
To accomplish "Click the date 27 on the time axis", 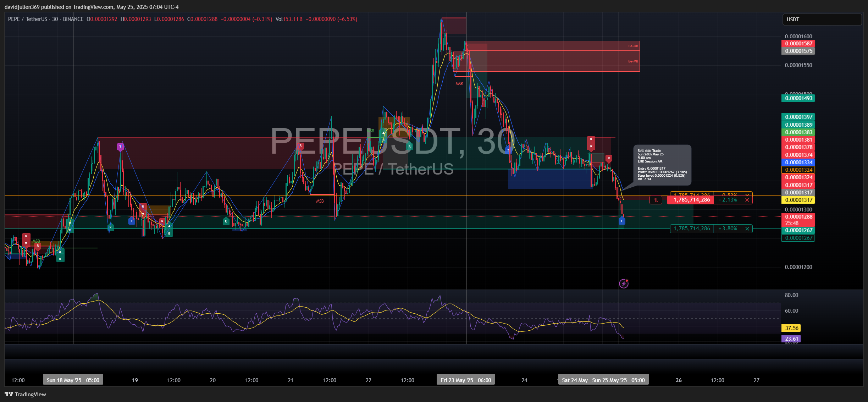I will 757,380.
